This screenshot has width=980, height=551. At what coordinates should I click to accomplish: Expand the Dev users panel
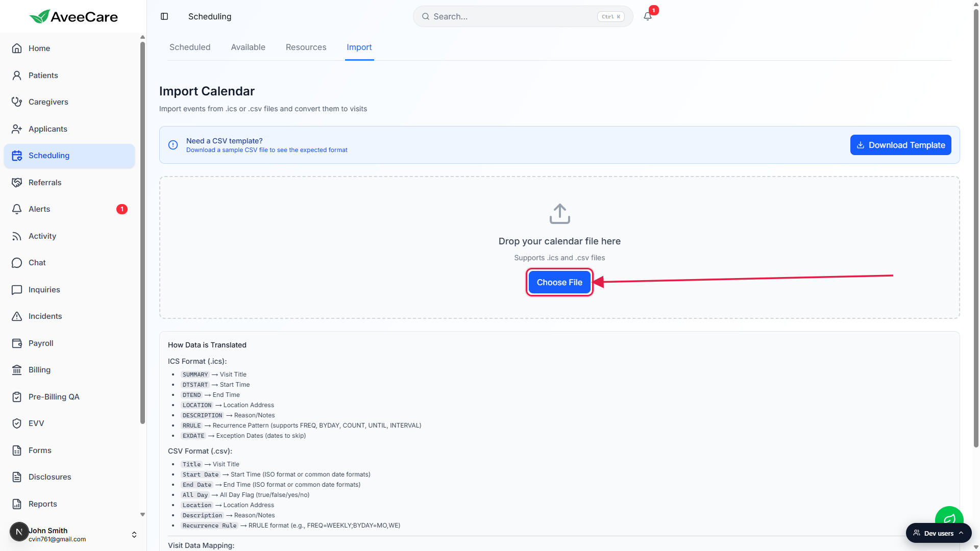[939, 533]
